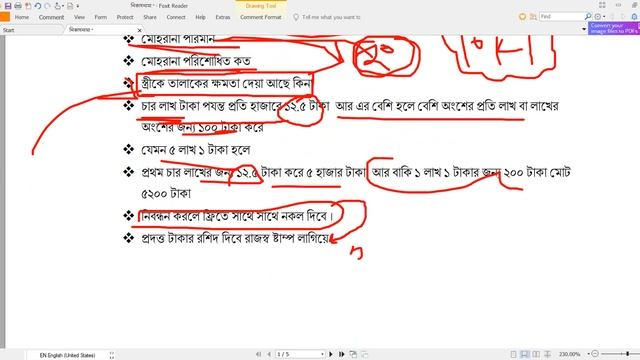Image resolution: width=640 pixels, height=360 pixels.
Task: Click the ribbon display options grid icon
Action: click(x=602, y=5)
